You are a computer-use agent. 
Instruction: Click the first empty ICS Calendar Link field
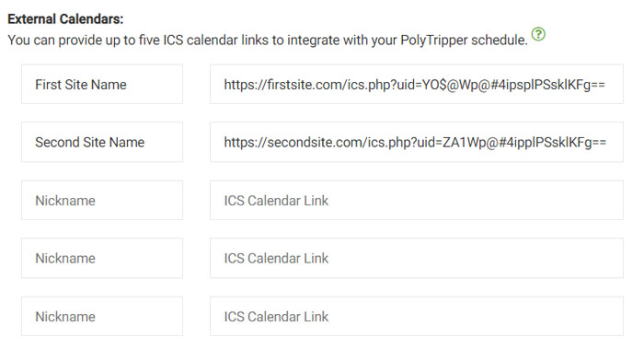click(417, 200)
